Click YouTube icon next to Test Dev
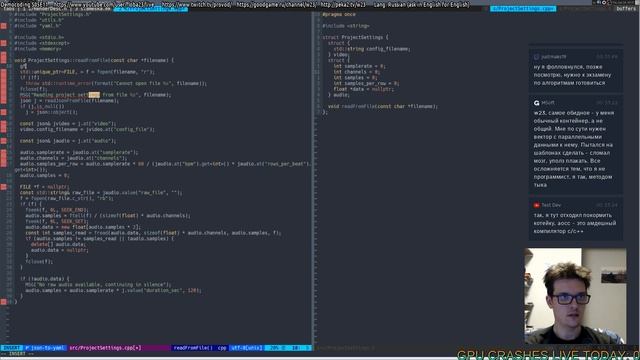 coord(536,205)
